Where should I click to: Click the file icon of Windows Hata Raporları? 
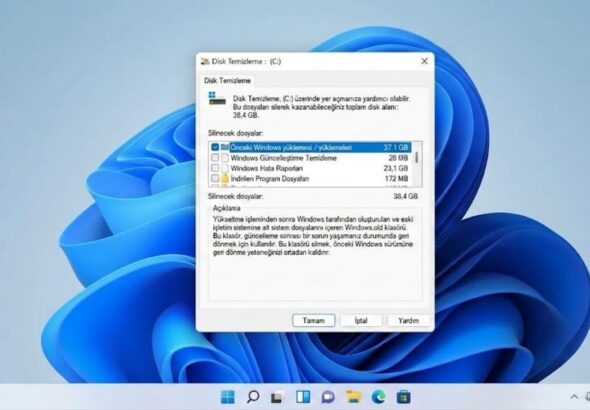click(225, 168)
